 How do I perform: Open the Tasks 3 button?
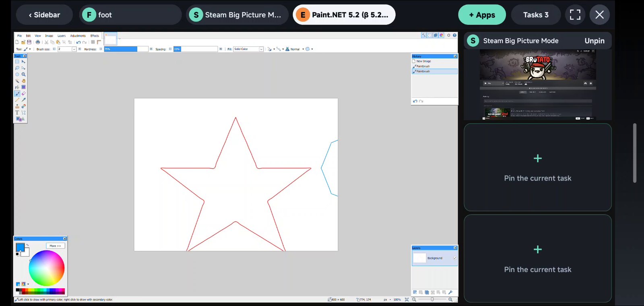pos(536,15)
